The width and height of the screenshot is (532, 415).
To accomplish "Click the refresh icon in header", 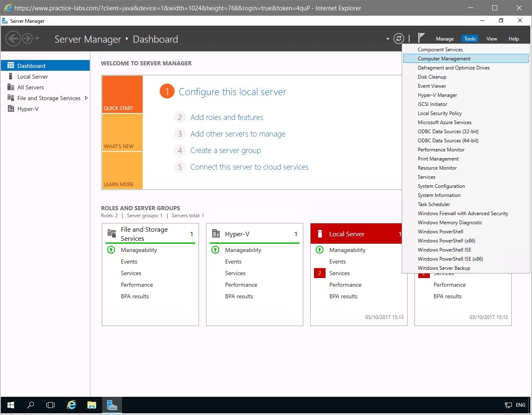I will (x=398, y=38).
